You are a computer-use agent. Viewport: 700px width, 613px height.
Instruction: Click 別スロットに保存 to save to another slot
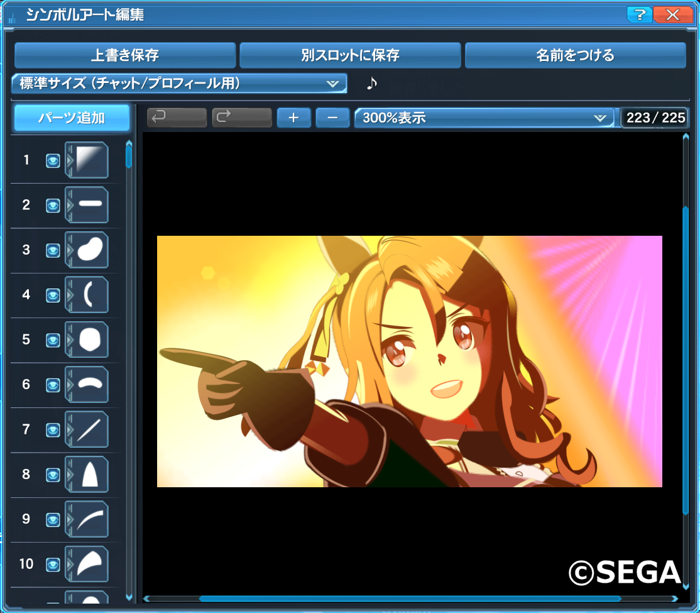[x=350, y=55]
